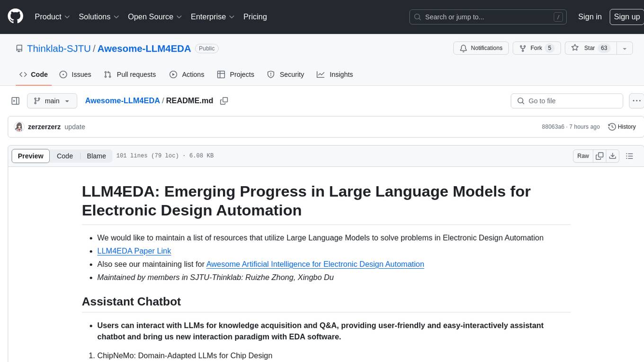Switch to Code view
Viewport: 644px width, 362px height.
tap(65, 156)
